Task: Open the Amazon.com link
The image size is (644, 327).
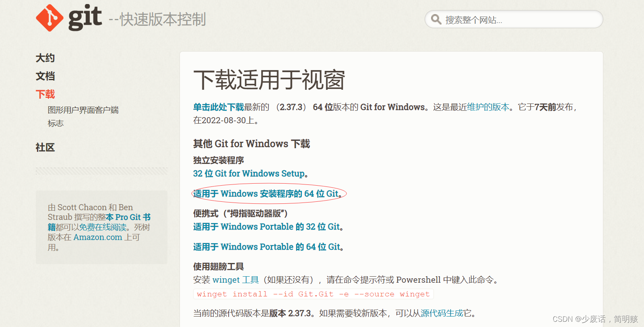Action: (98, 237)
